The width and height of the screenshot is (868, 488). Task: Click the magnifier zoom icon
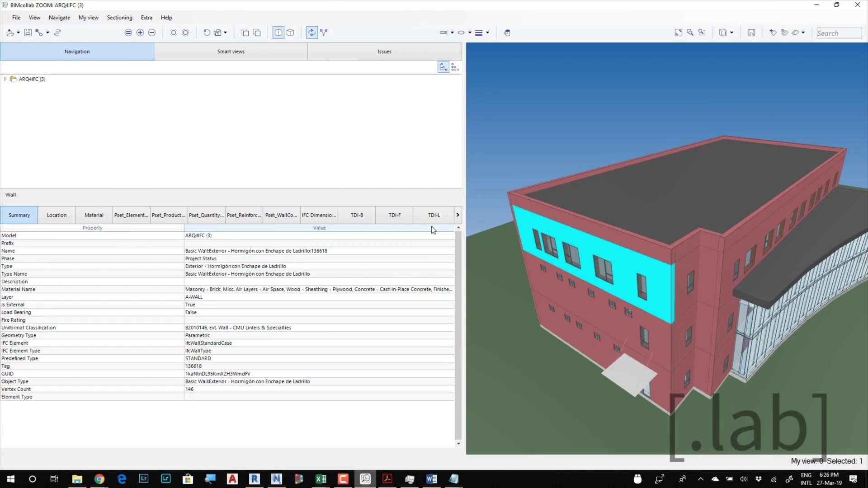(x=690, y=33)
